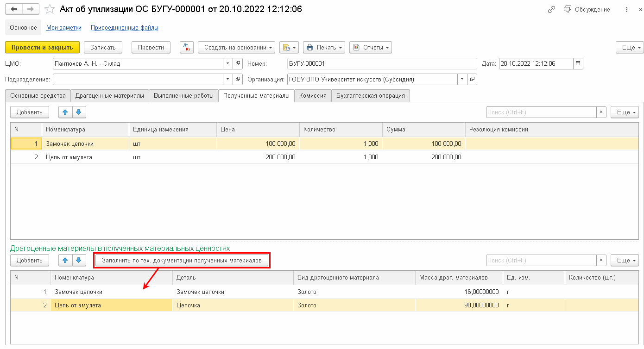Go forward with the right arrow button
The image size is (644, 349).
click(31, 9)
